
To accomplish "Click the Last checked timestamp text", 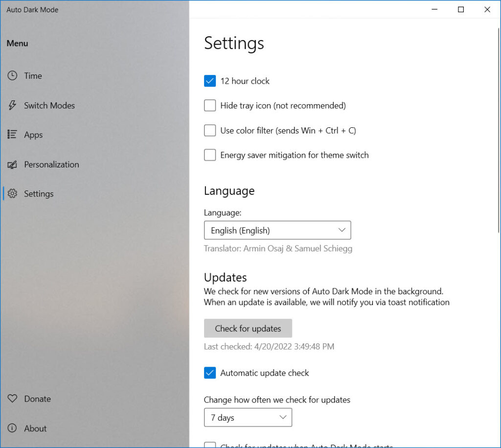I will [x=269, y=347].
